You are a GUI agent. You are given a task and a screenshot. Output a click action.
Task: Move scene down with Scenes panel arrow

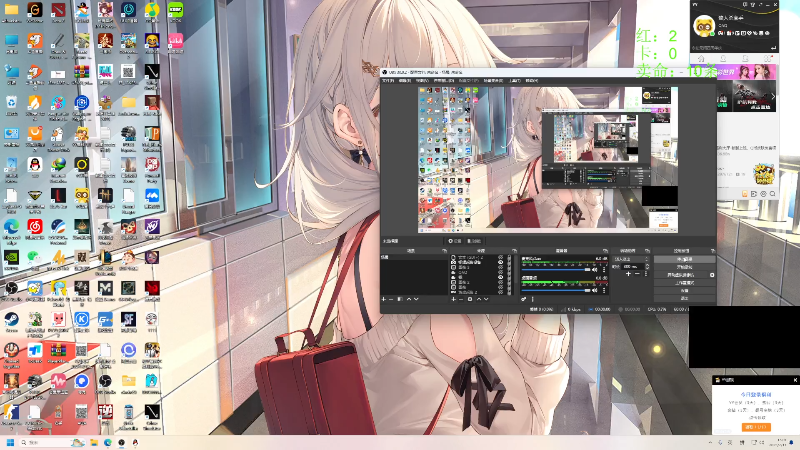[x=416, y=299]
